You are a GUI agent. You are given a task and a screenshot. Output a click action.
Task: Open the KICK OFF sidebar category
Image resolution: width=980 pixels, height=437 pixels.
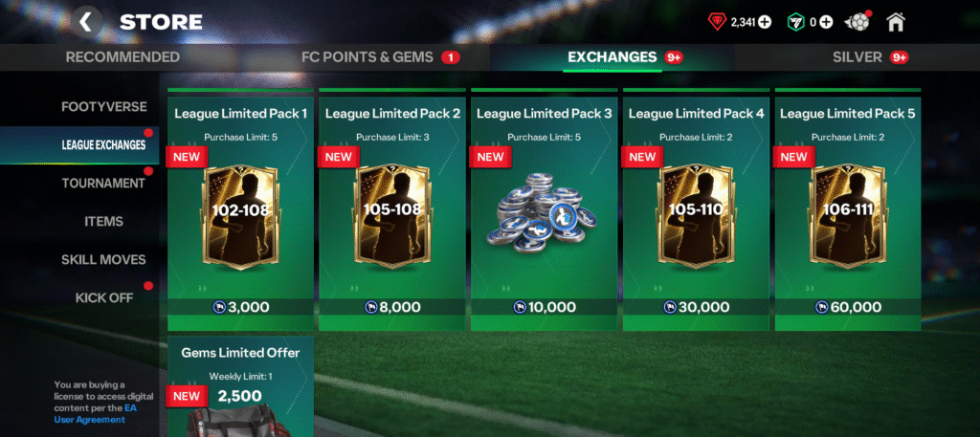(104, 297)
